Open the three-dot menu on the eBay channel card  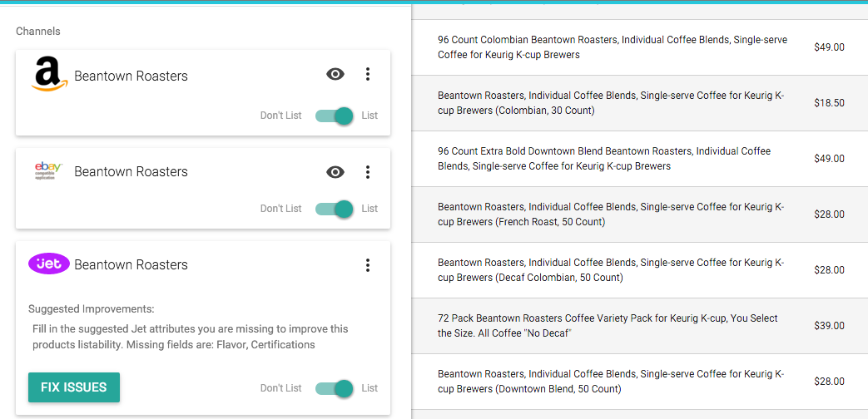tap(368, 172)
